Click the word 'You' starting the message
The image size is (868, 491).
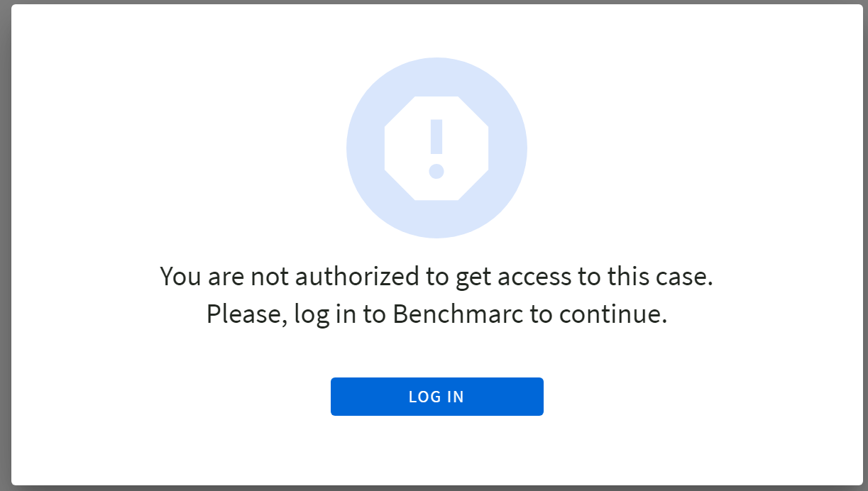point(180,276)
